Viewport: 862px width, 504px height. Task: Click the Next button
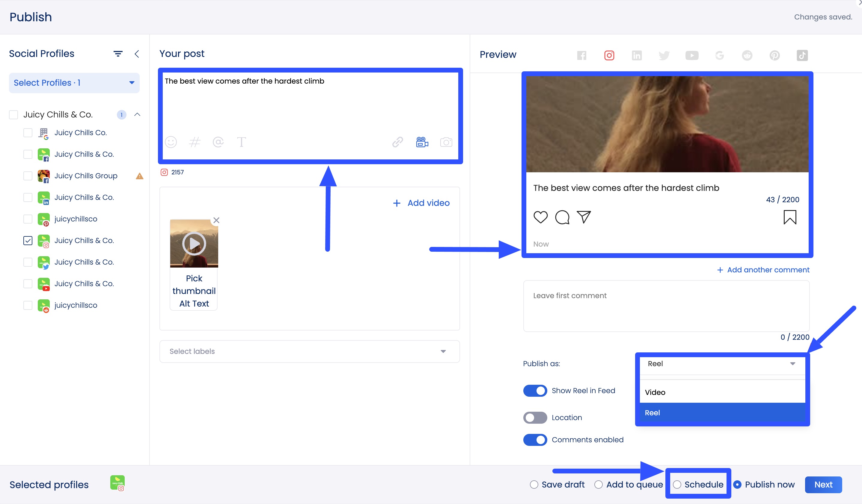point(823,485)
